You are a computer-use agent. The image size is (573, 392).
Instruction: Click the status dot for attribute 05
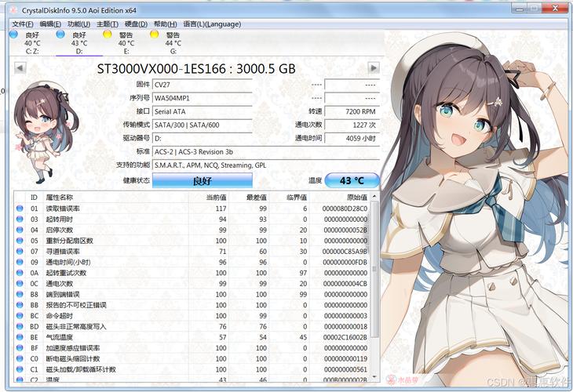point(20,241)
